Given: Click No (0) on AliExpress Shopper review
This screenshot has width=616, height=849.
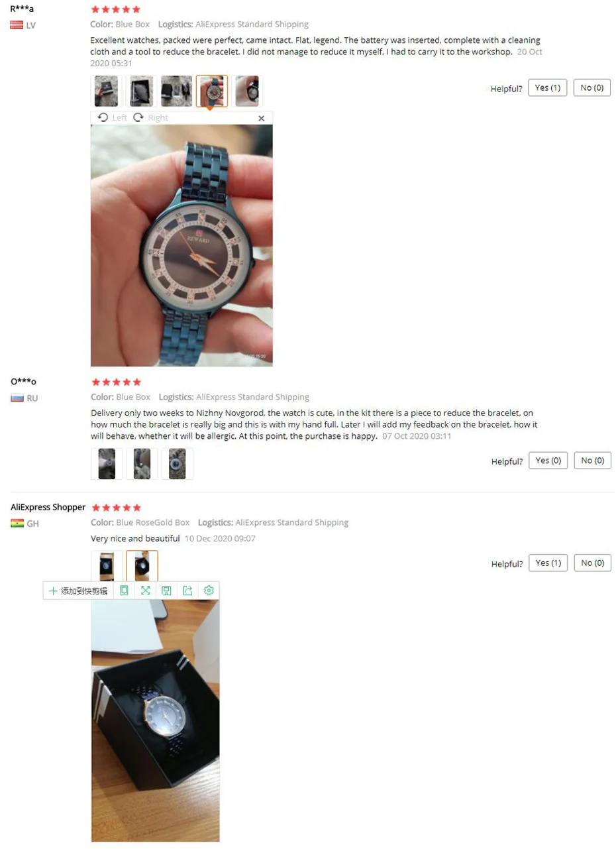Looking at the screenshot, I should [592, 563].
